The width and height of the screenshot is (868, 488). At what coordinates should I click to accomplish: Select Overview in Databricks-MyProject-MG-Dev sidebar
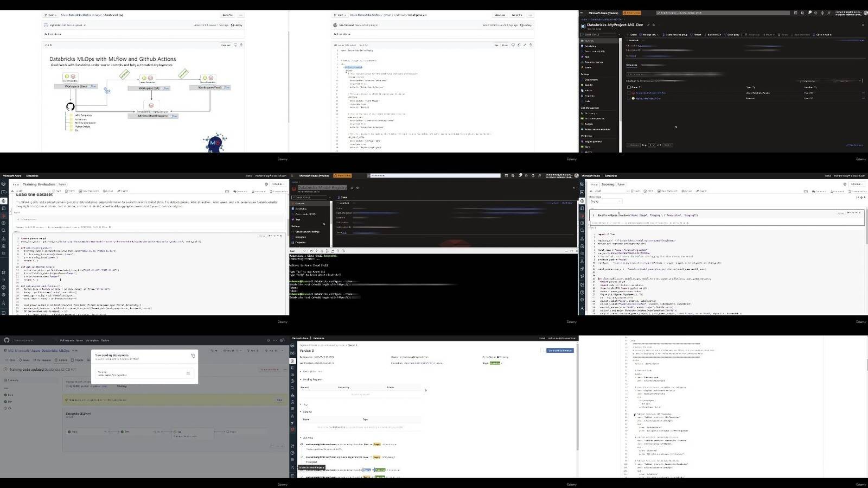click(x=599, y=41)
